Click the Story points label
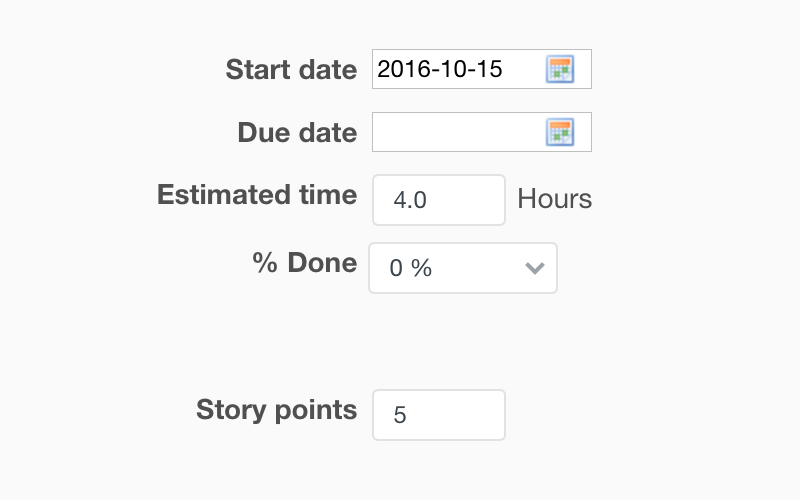Image resolution: width=800 pixels, height=500 pixels. click(276, 410)
